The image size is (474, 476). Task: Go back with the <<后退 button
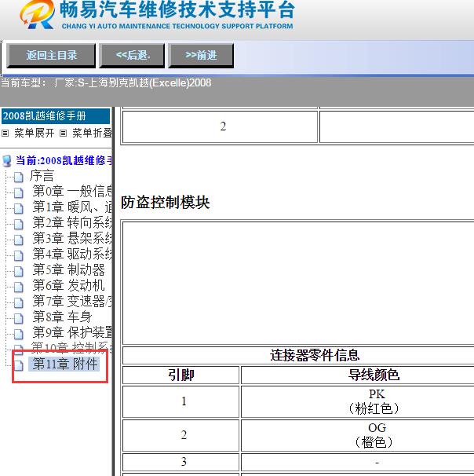coord(132,56)
